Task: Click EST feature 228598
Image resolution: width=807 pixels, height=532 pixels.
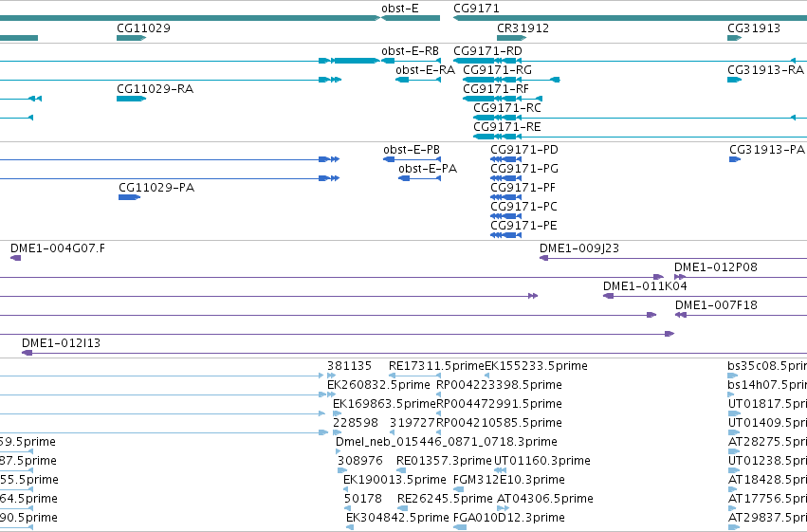Action: (x=337, y=432)
